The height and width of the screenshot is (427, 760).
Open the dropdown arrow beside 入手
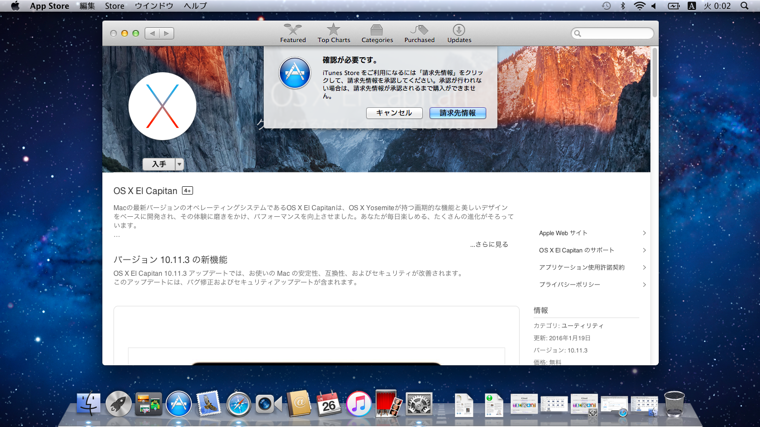[x=179, y=164]
